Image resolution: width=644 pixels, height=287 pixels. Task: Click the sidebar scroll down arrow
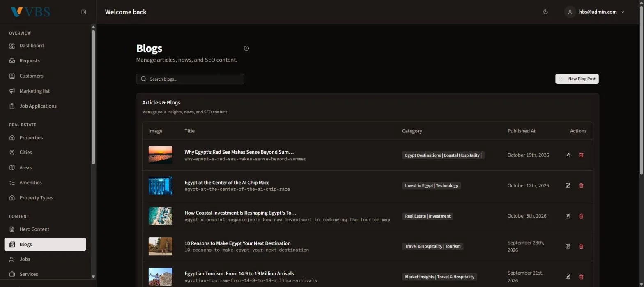[93, 277]
